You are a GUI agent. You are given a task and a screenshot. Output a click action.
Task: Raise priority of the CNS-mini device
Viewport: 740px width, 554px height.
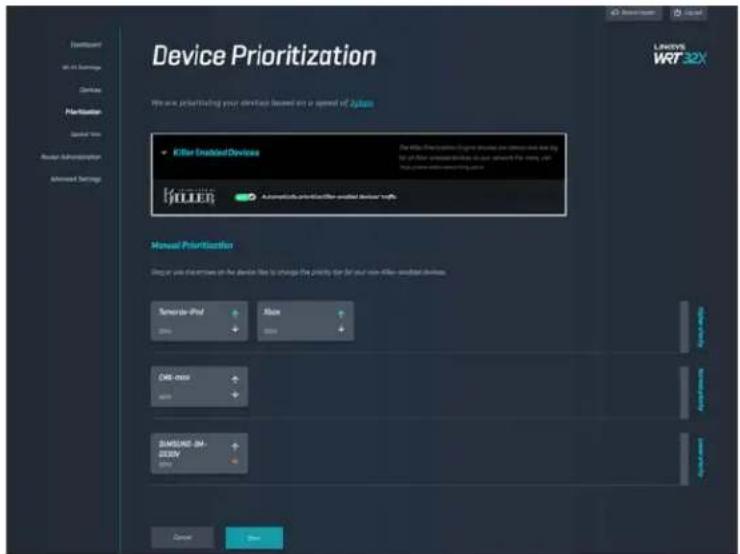[235, 379]
